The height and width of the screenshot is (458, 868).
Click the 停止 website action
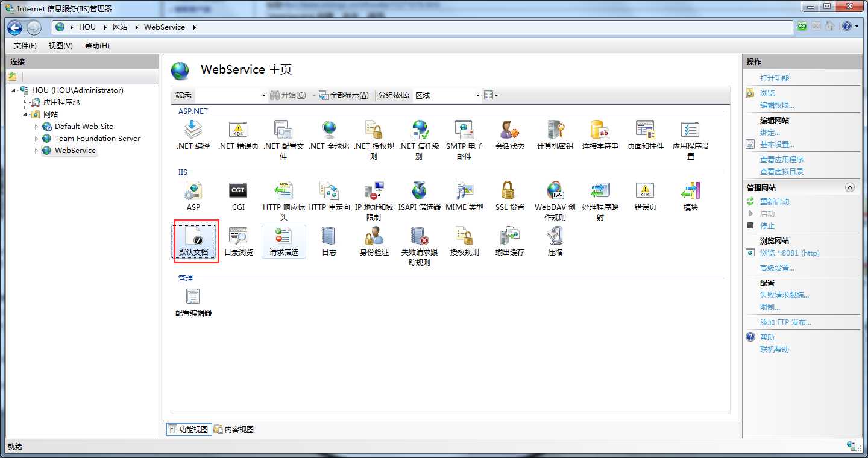767,226
